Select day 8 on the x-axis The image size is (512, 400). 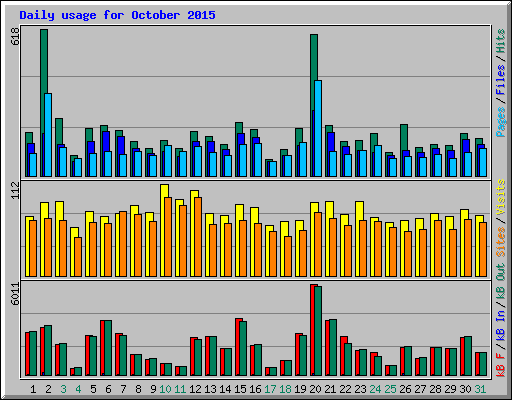[138, 389]
